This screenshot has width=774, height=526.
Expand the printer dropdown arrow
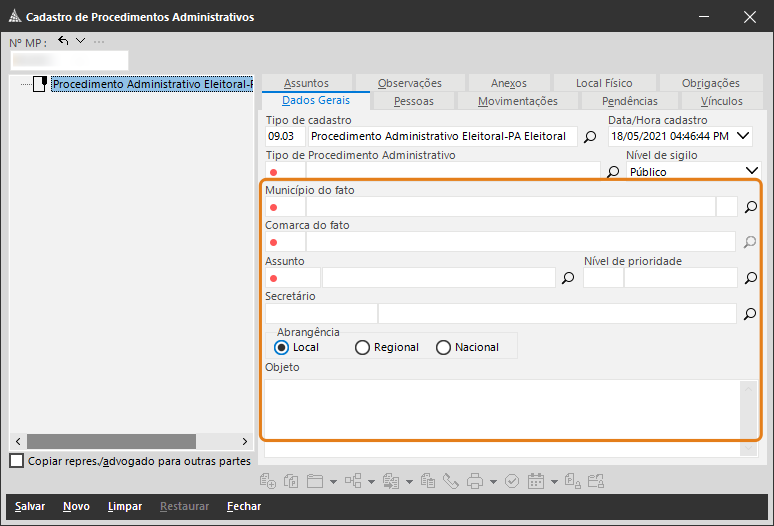pyautogui.click(x=493, y=482)
